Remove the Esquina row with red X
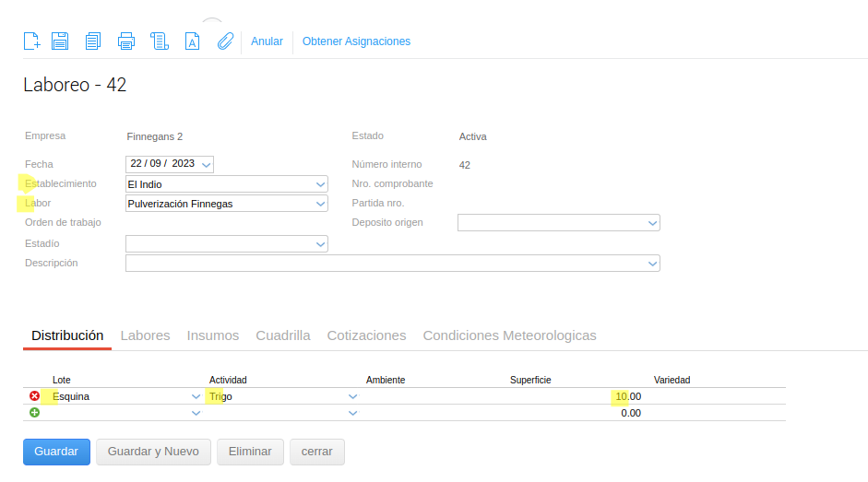 (35, 396)
